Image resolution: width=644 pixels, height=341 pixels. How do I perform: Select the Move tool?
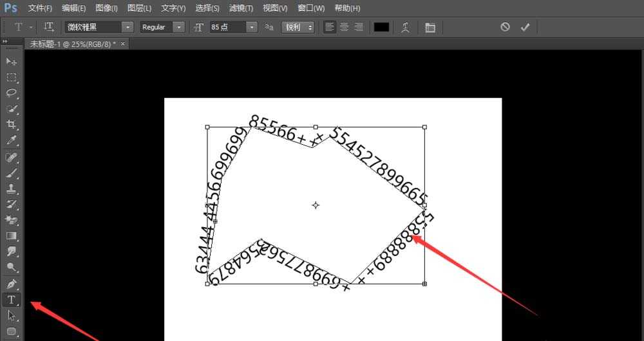[x=12, y=61]
